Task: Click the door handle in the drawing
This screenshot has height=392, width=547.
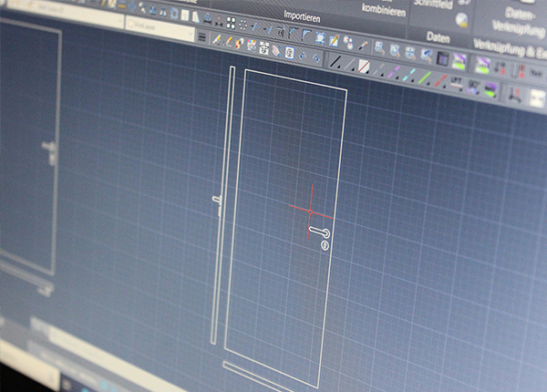Action: [x=319, y=231]
